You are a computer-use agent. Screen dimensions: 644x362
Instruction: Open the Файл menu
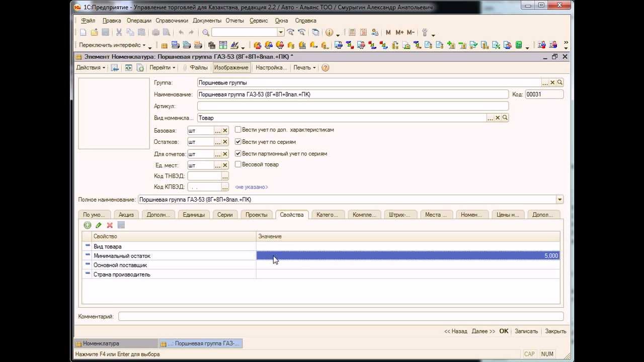[x=88, y=21]
